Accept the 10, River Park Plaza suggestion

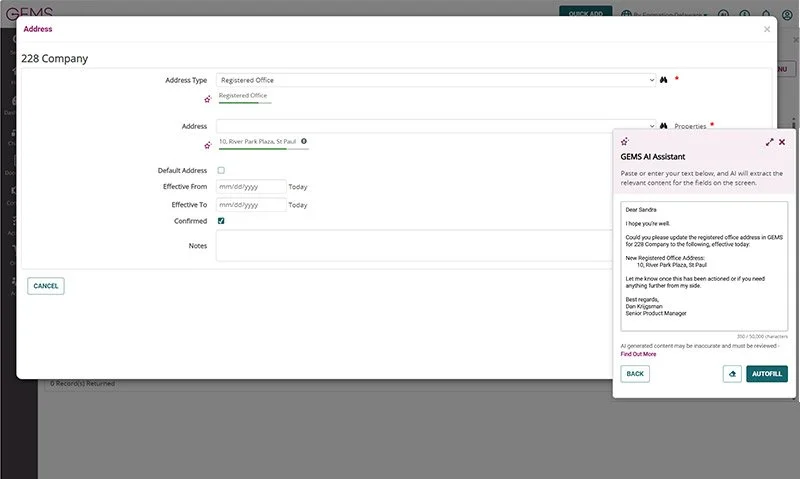pyautogui.click(x=258, y=143)
